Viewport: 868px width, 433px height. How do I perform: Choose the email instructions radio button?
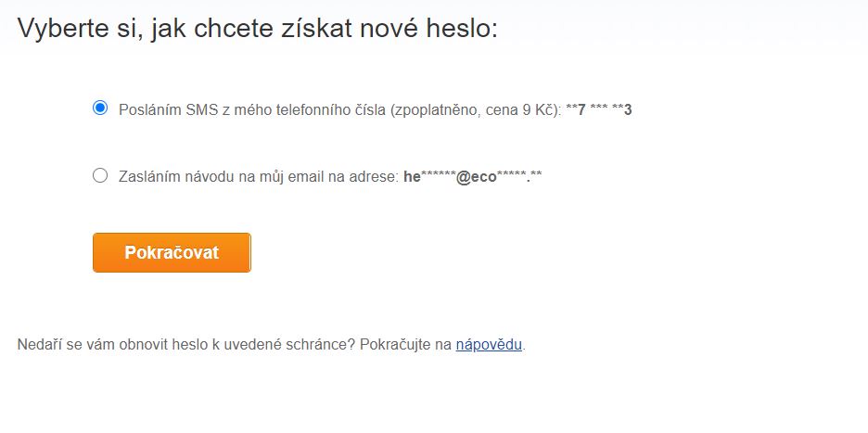click(100, 176)
